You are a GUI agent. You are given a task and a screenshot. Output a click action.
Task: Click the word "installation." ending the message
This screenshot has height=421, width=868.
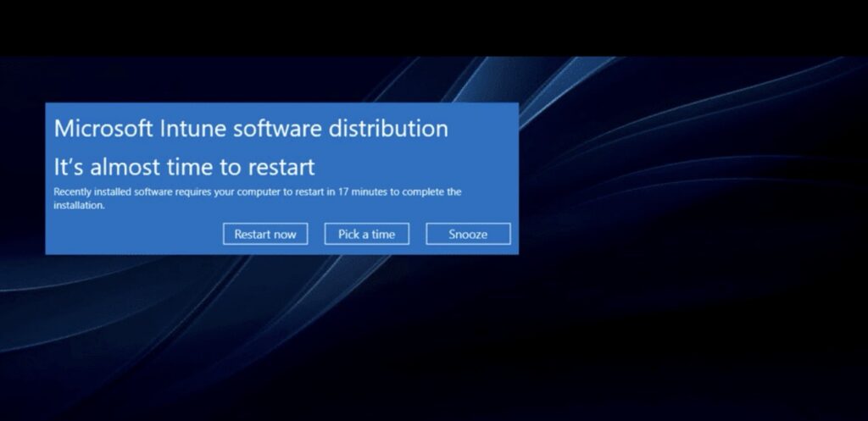(x=79, y=205)
